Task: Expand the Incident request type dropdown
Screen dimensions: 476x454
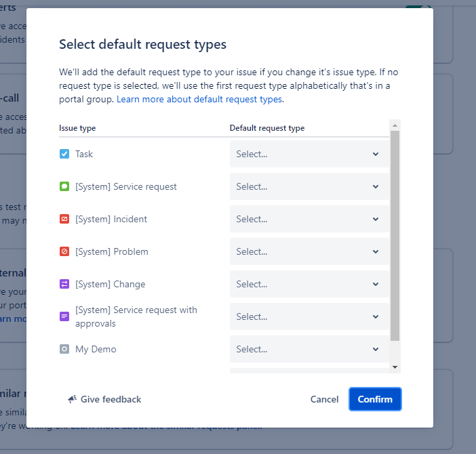Action: coord(309,219)
